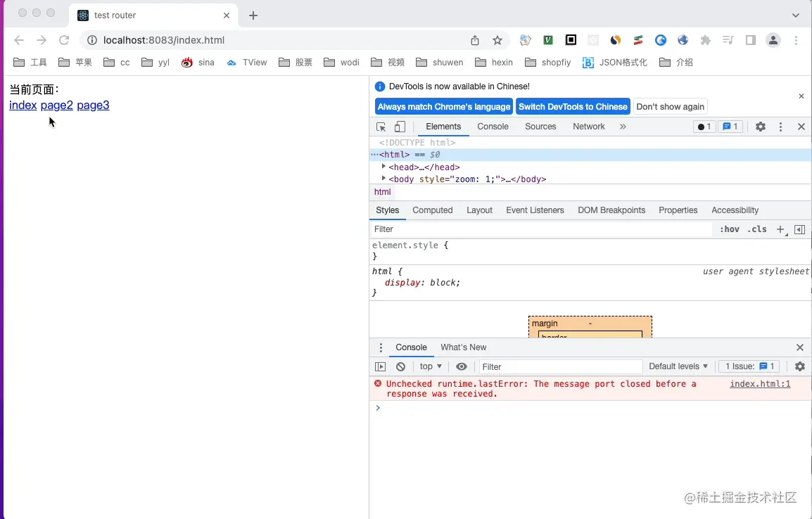Reload the page with refresh icon

[64, 40]
